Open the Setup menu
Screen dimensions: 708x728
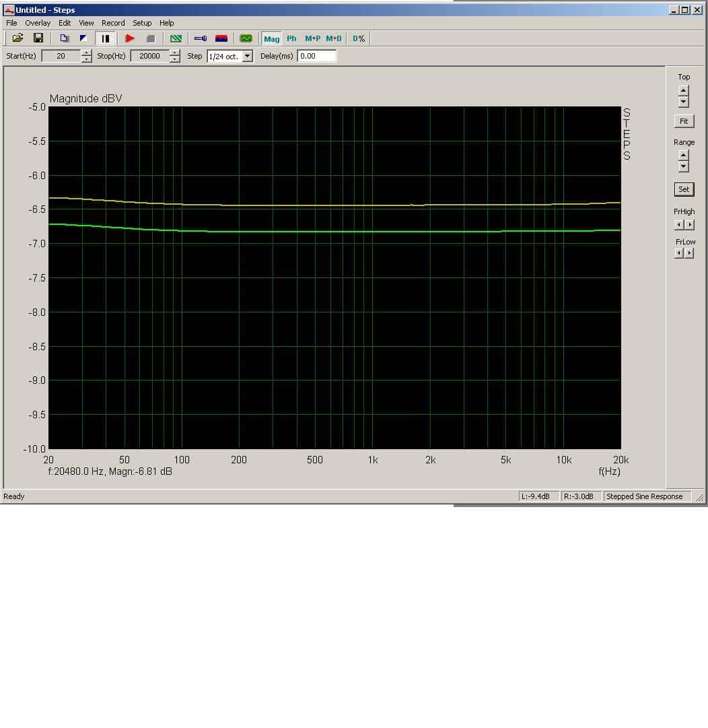[142, 23]
